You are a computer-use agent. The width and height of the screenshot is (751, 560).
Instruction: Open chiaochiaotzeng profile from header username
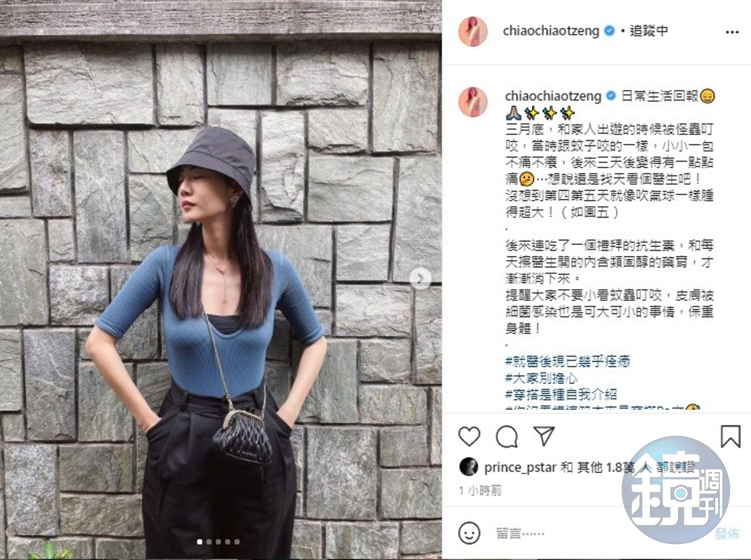pyautogui.click(x=551, y=31)
